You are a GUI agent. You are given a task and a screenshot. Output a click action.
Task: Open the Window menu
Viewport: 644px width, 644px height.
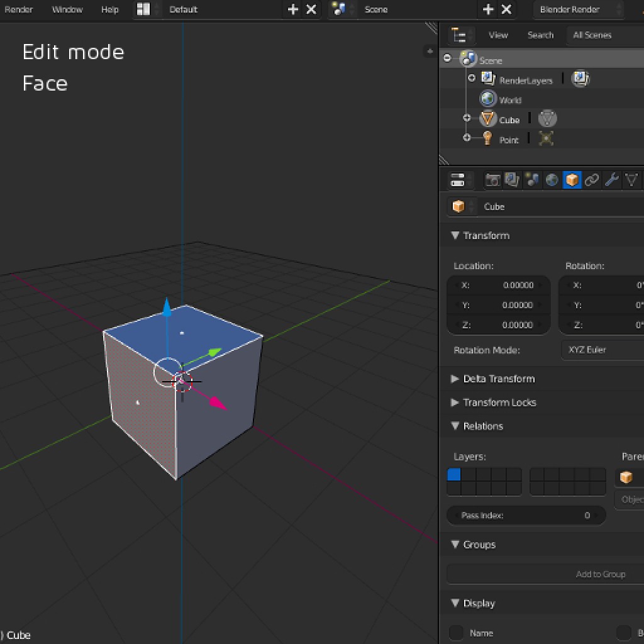[x=67, y=9]
